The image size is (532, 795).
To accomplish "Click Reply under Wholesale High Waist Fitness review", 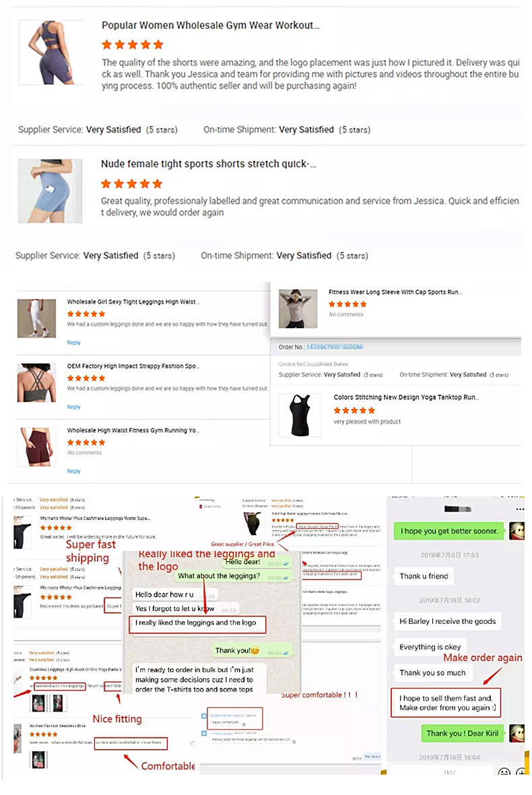I will (74, 472).
